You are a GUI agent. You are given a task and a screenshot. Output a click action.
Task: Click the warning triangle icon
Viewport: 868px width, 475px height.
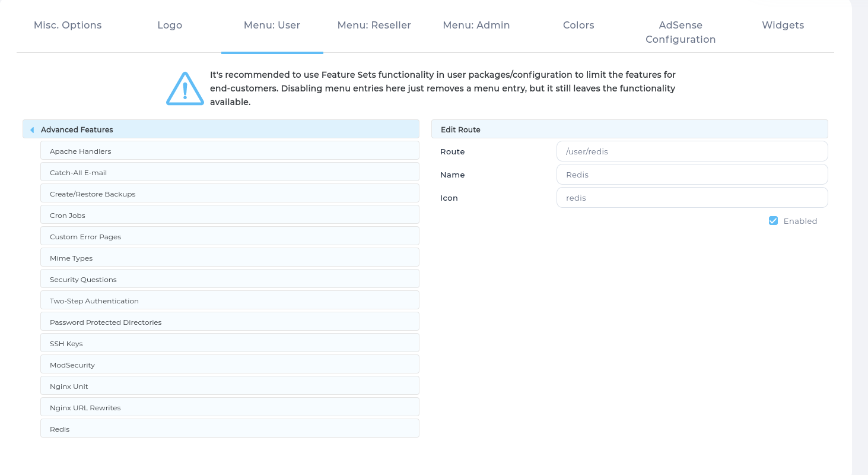[185, 89]
